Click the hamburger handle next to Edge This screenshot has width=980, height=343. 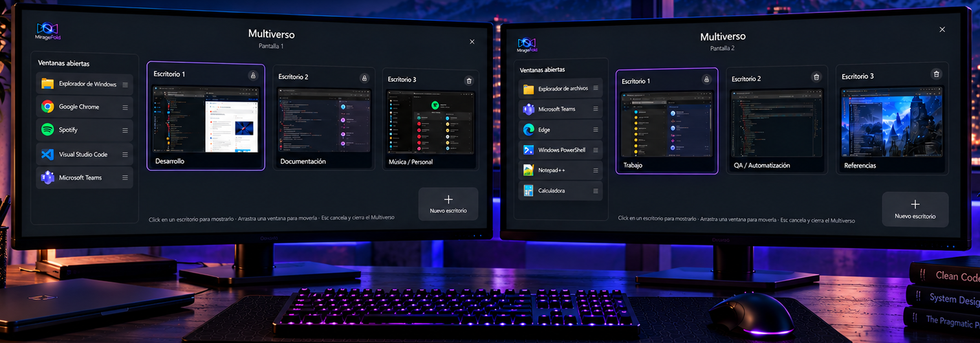tap(596, 129)
